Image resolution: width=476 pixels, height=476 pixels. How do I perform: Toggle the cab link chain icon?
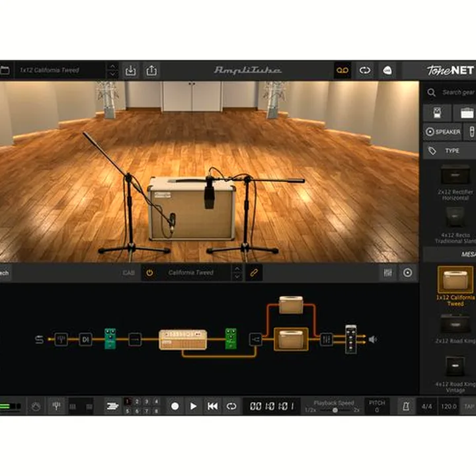[254, 272]
